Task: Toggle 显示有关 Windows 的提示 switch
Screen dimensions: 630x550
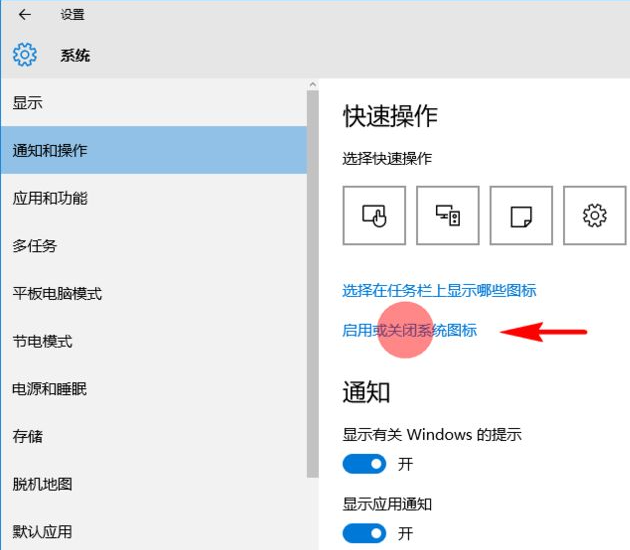Action: (364, 464)
